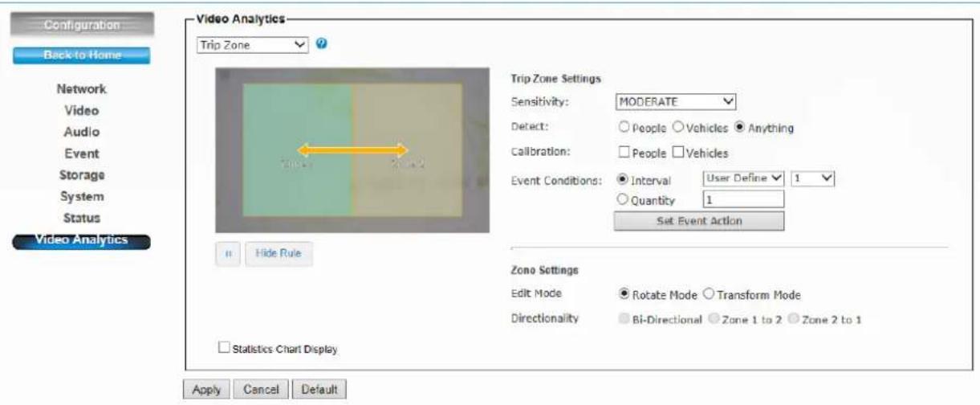Click the Event Conditions label
Image resolution: width=980 pixels, height=405 pixels.
[556, 182]
